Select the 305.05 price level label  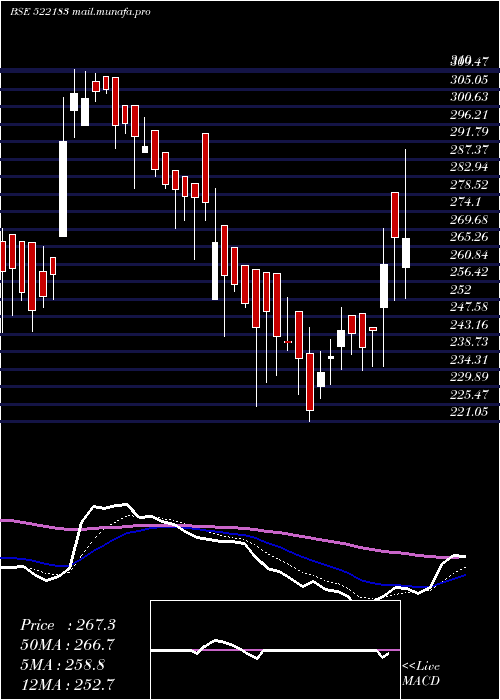pyautogui.click(x=468, y=80)
